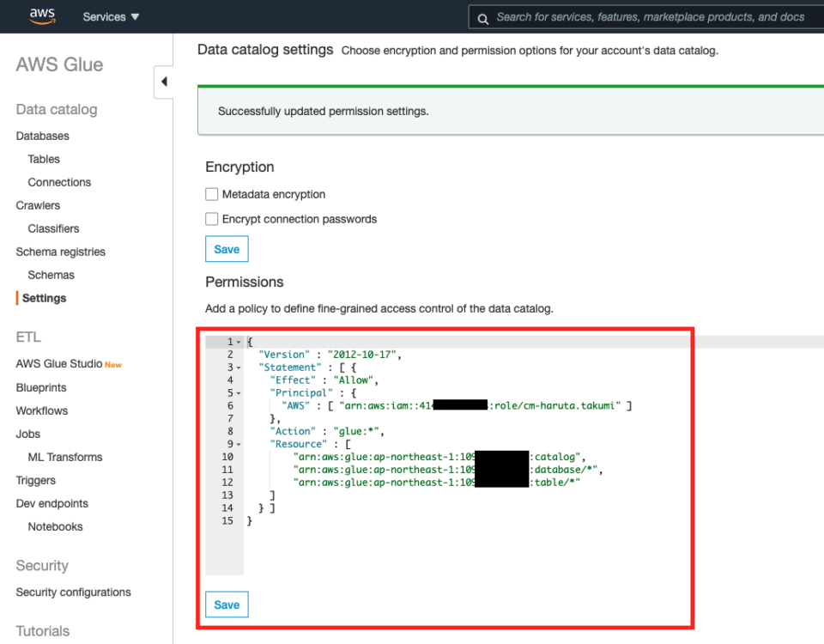Viewport: 824px width, 644px height.
Task: Go to Jobs under ETL
Action: coord(27,434)
